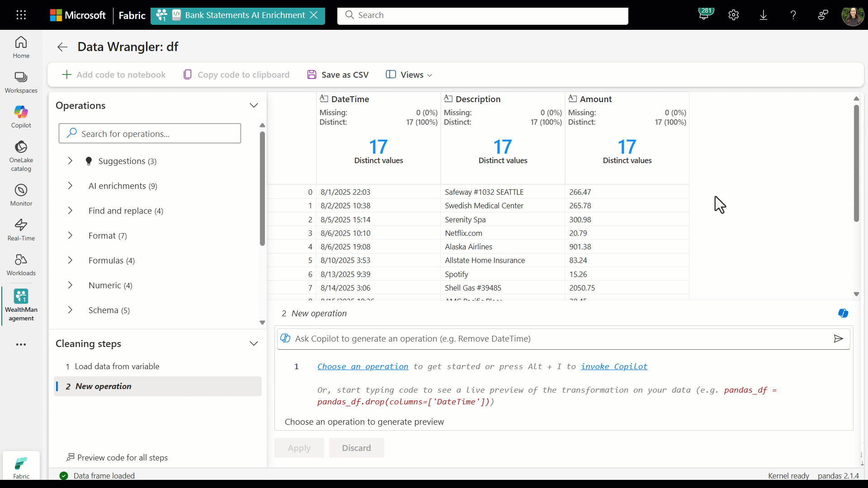Select the Load data from variable step
The width and height of the screenshot is (868, 488).
click(x=117, y=366)
